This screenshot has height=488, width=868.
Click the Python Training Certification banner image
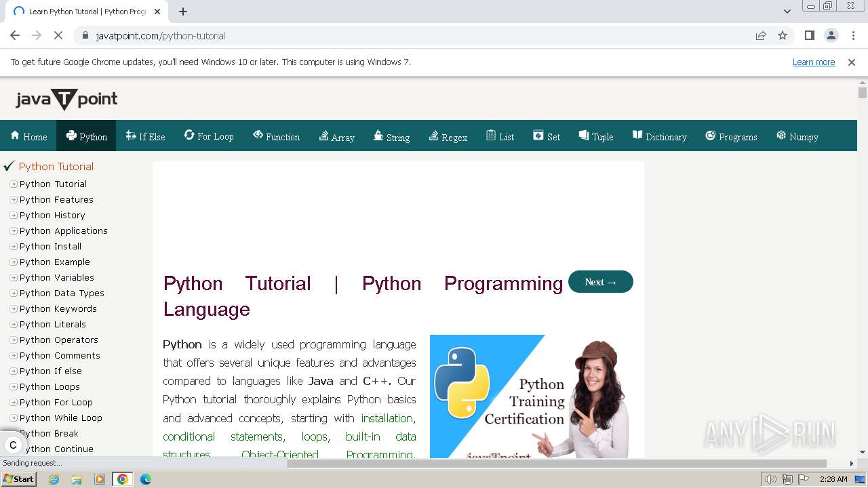pyautogui.click(x=530, y=396)
